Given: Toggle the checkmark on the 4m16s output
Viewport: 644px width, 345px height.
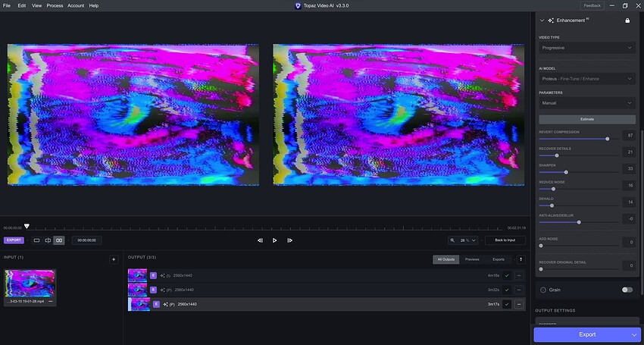Looking at the screenshot, I should point(506,275).
